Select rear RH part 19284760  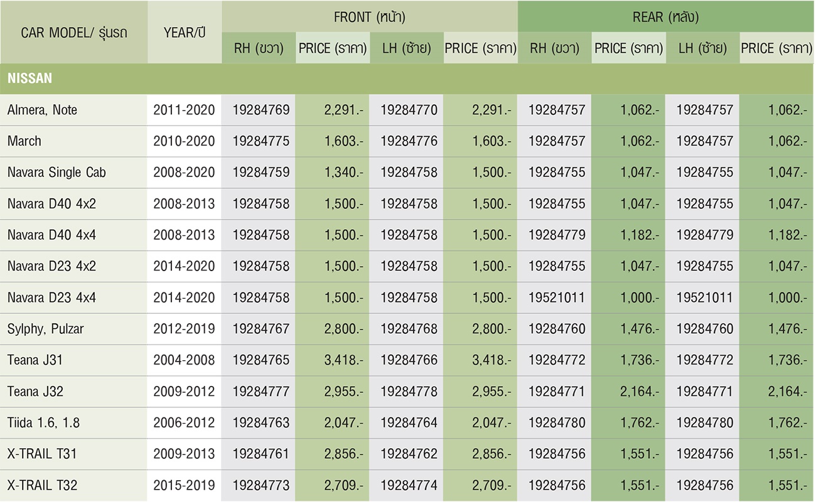(557, 329)
